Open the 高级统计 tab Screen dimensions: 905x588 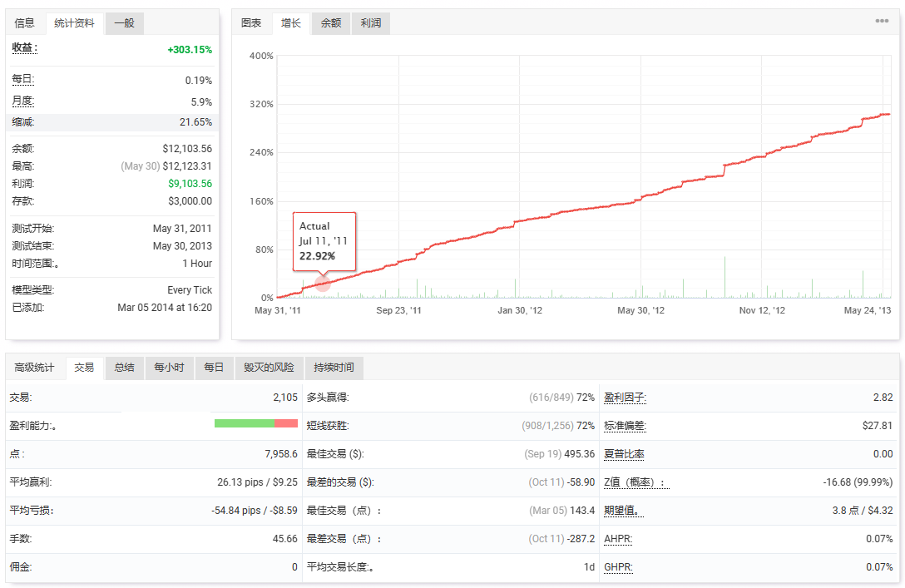(35, 368)
